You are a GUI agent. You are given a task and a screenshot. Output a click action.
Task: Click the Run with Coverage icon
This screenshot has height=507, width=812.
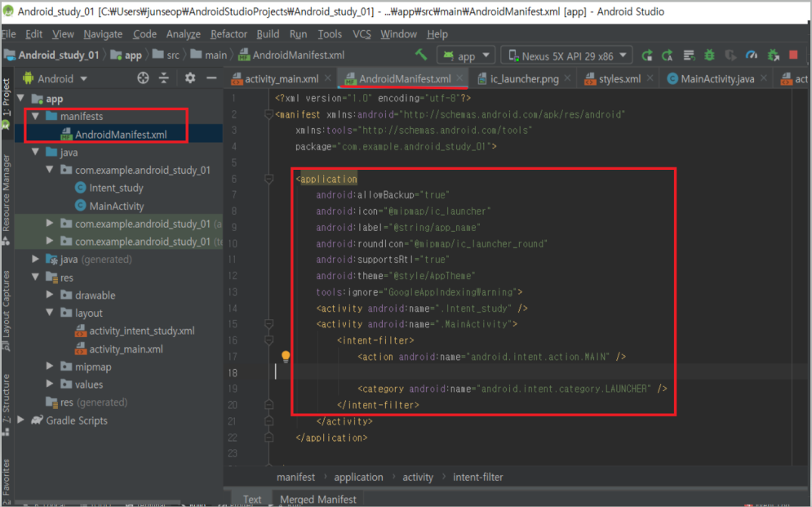pyautogui.click(x=730, y=56)
